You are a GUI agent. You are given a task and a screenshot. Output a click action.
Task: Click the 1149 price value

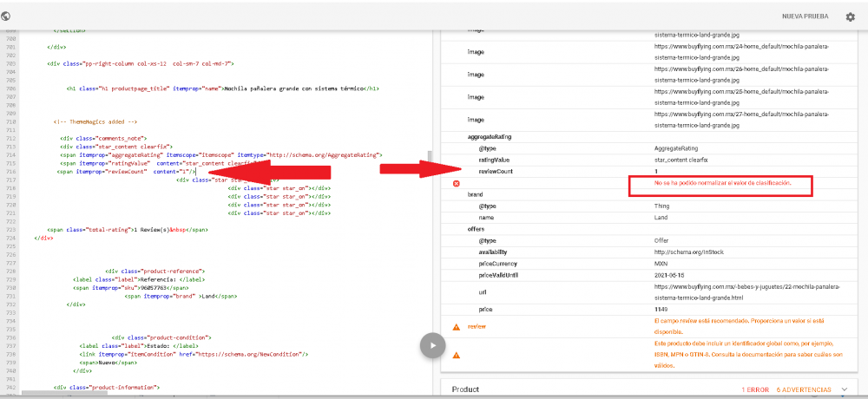click(661, 310)
